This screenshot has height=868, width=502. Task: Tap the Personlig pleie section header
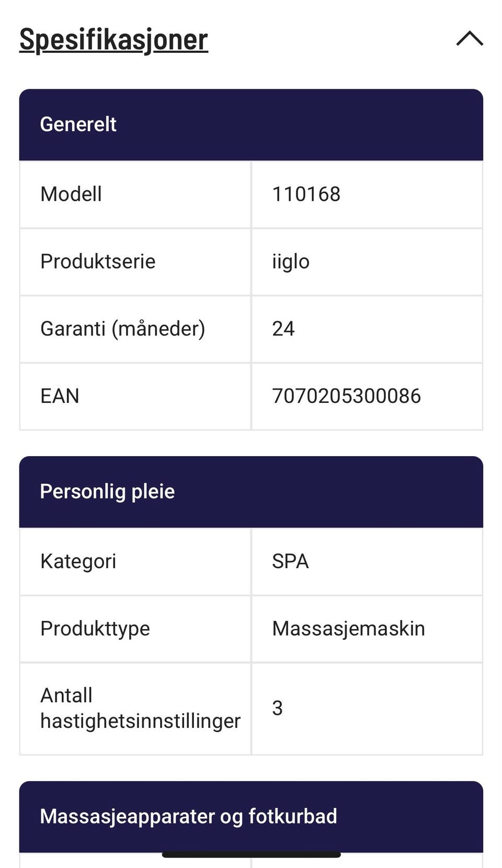click(107, 492)
